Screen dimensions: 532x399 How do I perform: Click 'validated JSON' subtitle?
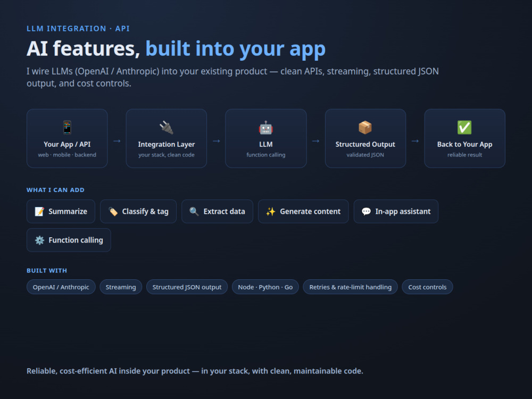tap(365, 155)
